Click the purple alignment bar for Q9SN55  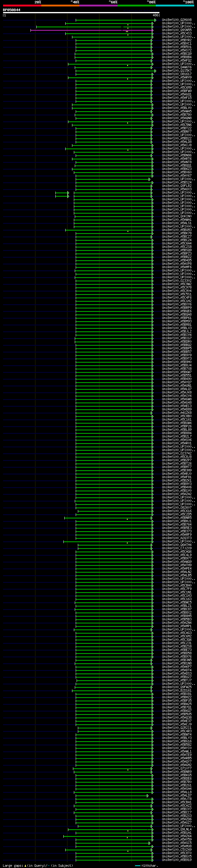92,30
